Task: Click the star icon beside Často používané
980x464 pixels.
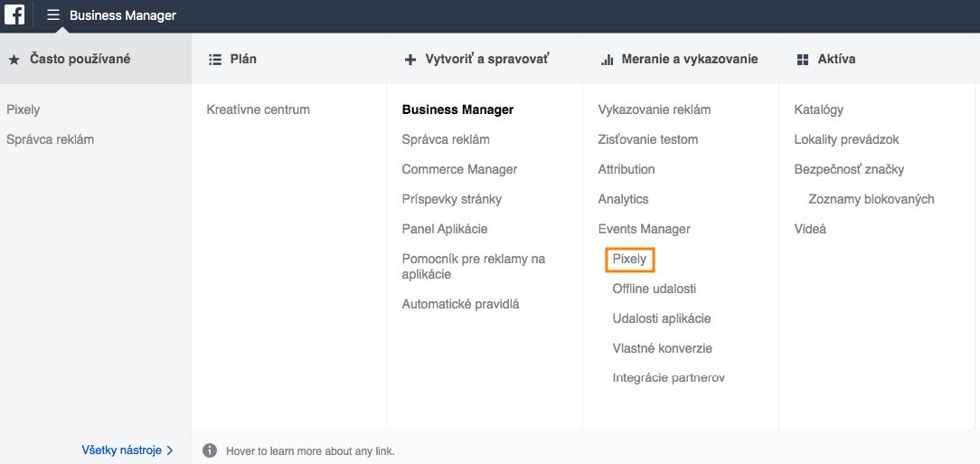Action: click(x=14, y=60)
